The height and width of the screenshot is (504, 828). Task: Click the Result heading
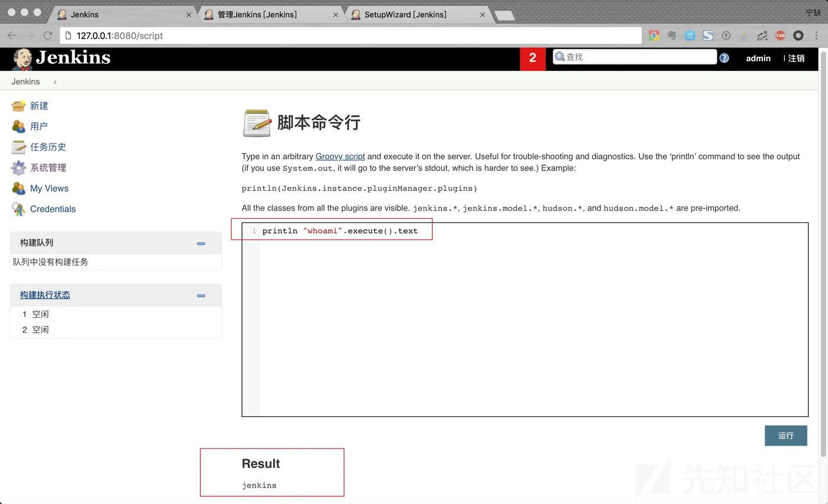261,464
